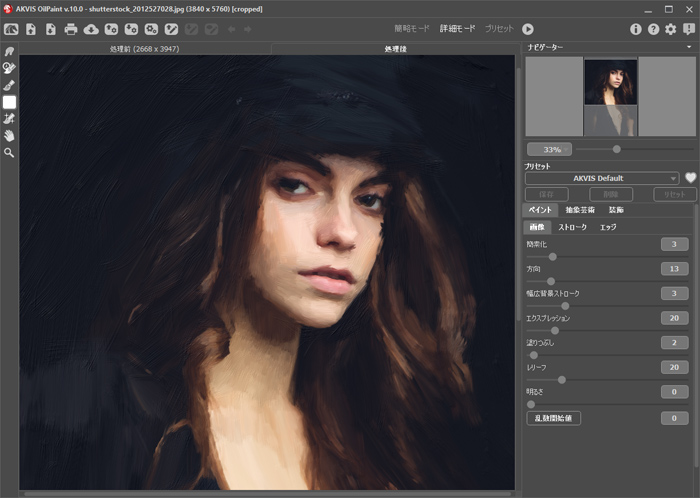Open the ストローク sub-tab

click(x=572, y=227)
